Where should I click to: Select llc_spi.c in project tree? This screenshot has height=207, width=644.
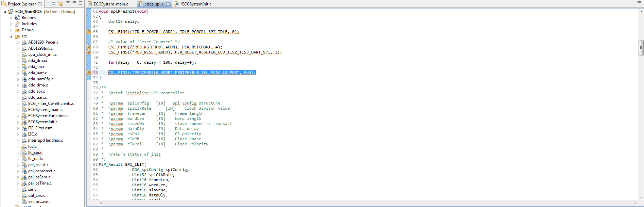pyautogui.click(x=35, y=153)
